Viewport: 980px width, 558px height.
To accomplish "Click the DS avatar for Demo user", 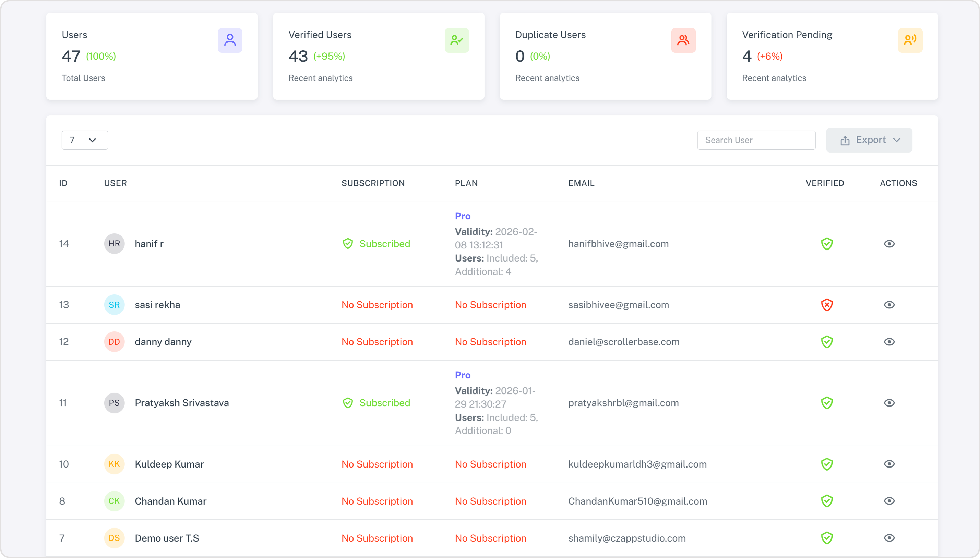I will pyautogui.click(x=114, y=538).
